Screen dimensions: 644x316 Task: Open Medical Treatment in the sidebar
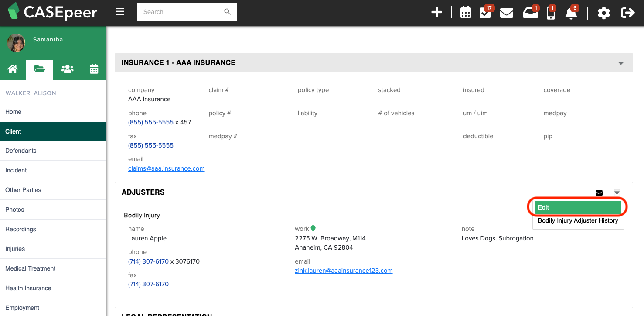point(53,268)
